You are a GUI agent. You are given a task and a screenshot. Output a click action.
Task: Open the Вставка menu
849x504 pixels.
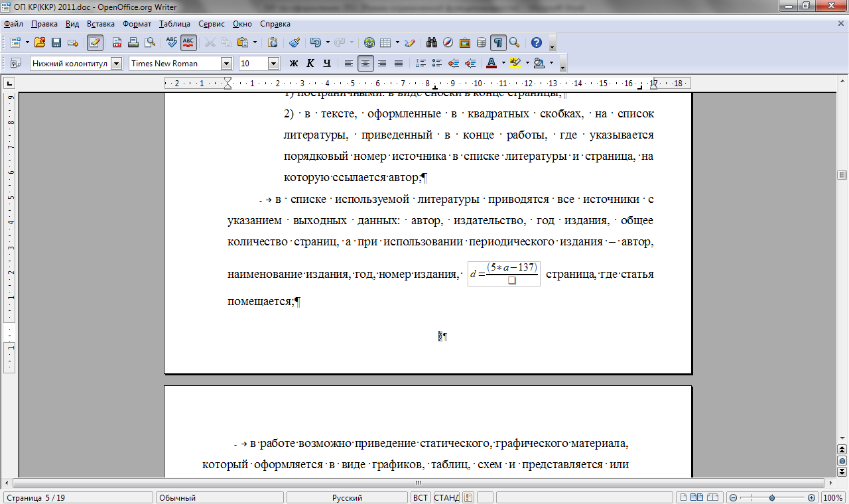pos(101,24)
